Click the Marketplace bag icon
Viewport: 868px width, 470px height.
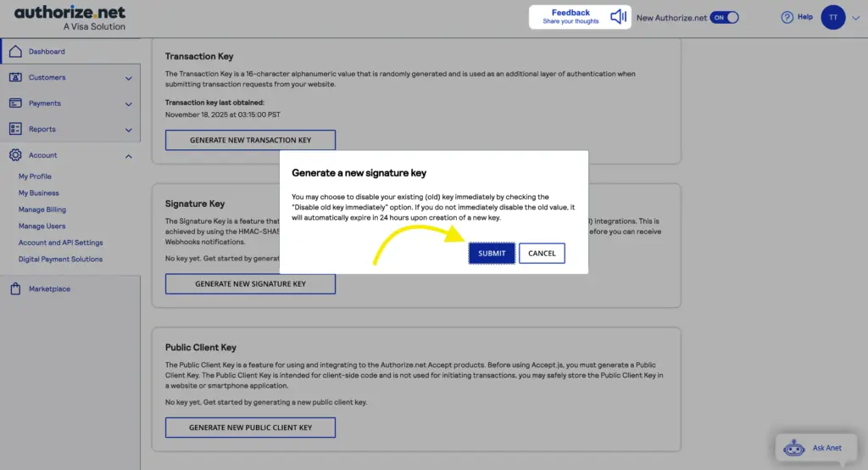tap(15, 288)
